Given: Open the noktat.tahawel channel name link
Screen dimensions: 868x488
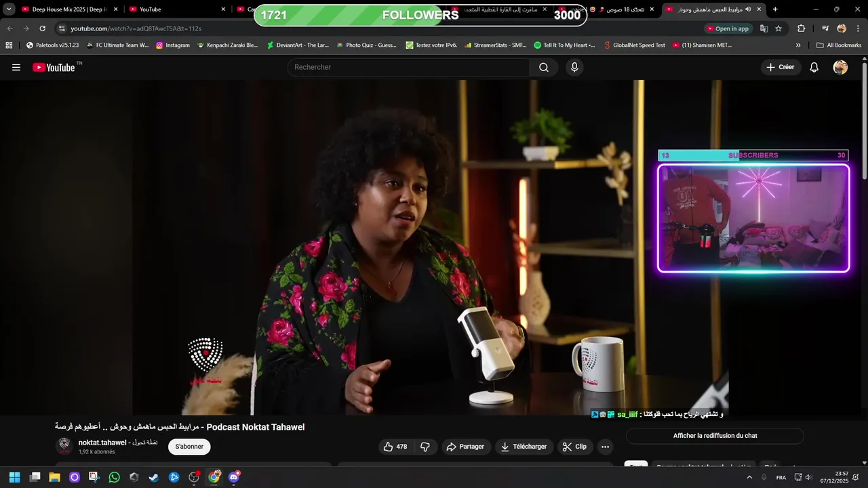Looking at the screenshot, I should coord(118,443).
